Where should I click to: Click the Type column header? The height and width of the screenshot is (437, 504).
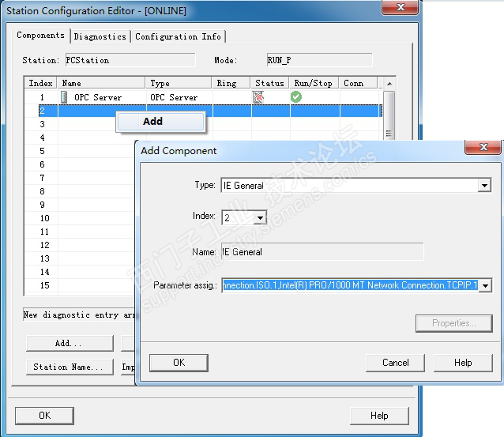click(x=179, y=83)
